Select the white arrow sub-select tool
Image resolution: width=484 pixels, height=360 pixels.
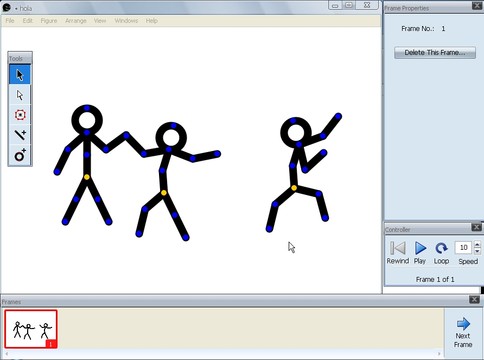(x=20, y=95)
